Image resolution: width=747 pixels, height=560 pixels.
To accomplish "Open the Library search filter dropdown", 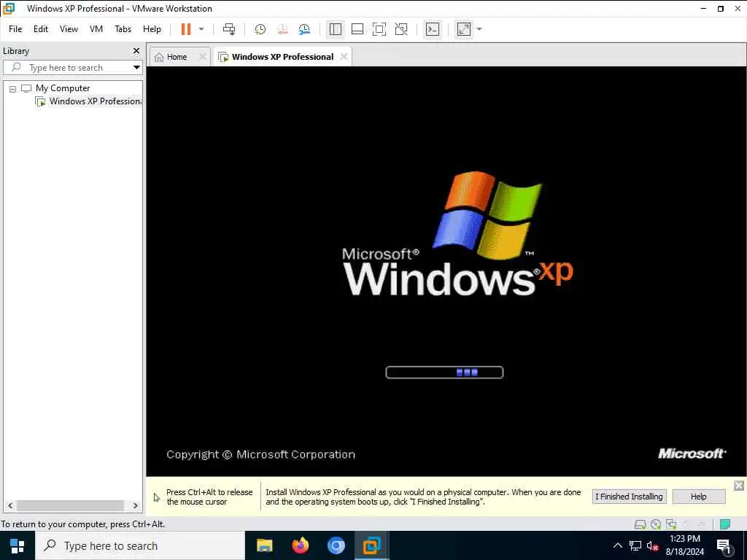I will point(136,68).
